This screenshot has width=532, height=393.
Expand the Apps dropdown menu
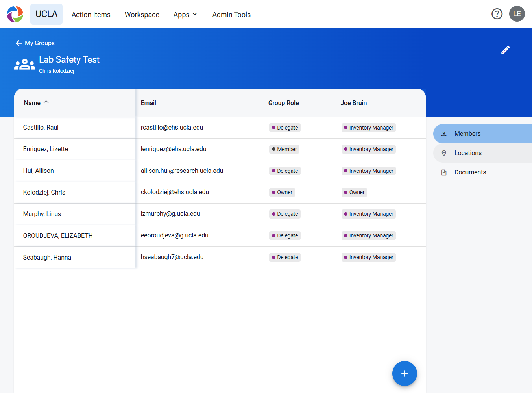coord(185,15)
